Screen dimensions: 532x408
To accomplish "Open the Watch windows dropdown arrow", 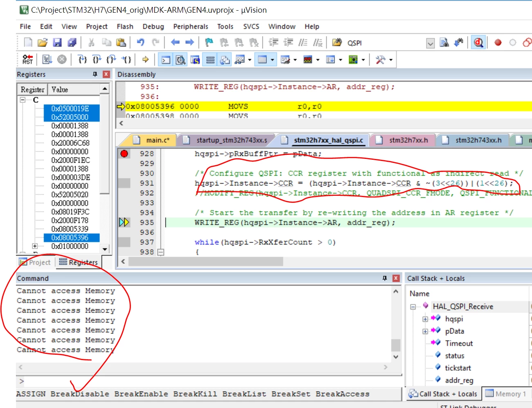I will click(x=250, y=60).
